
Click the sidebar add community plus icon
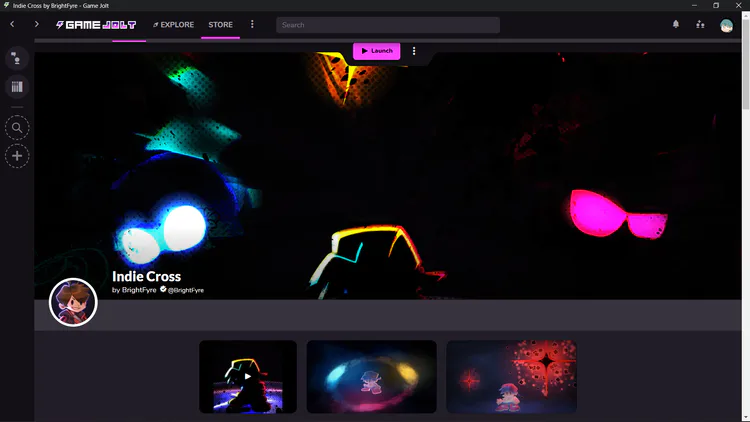tap(17, 156)
